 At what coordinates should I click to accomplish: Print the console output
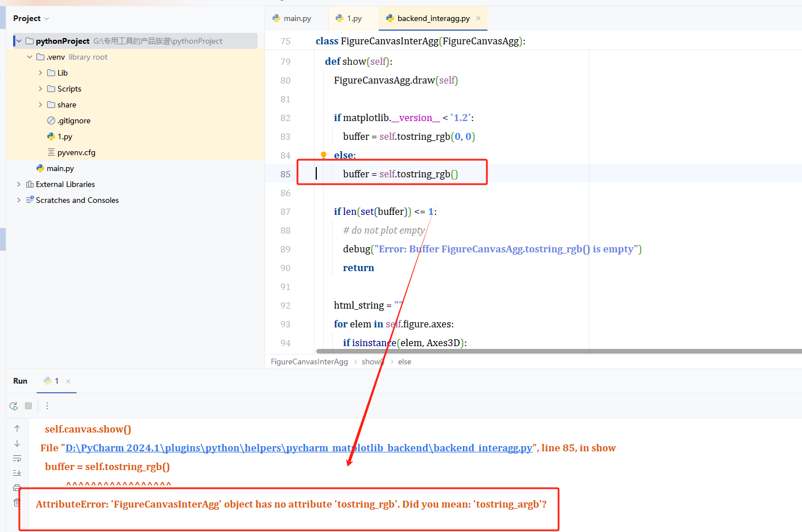17,487
